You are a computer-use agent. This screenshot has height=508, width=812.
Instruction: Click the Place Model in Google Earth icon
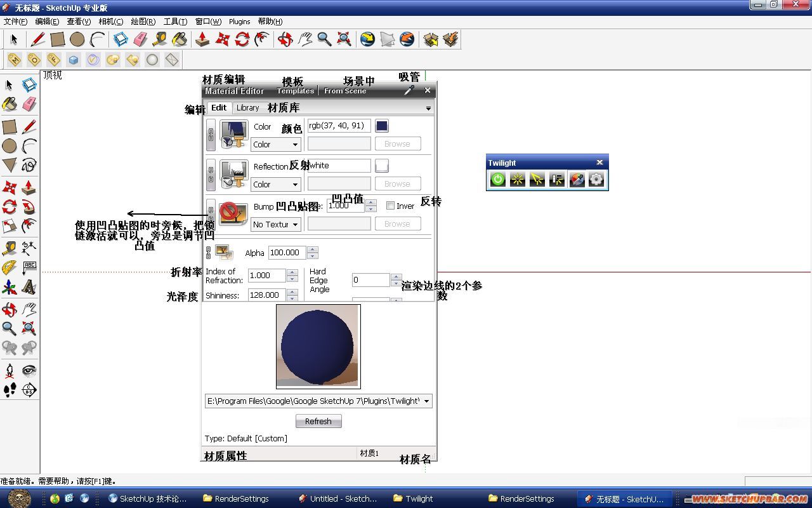[407, 39]
